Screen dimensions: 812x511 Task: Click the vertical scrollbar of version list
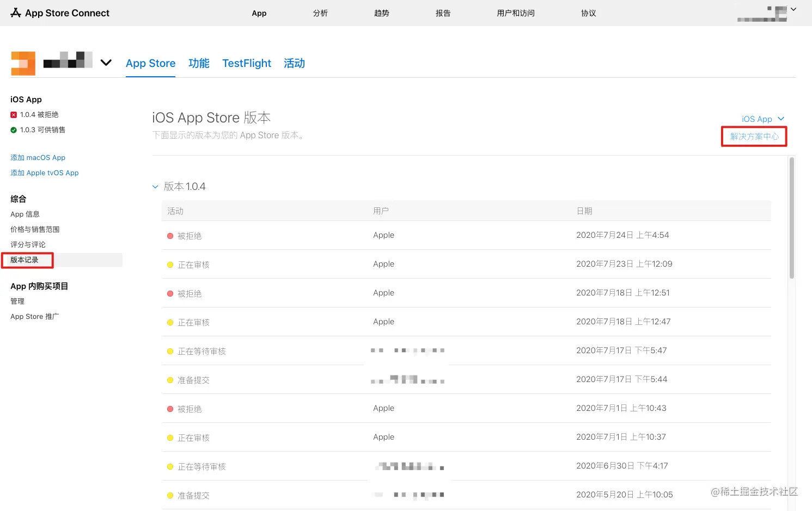pos(791,218)
